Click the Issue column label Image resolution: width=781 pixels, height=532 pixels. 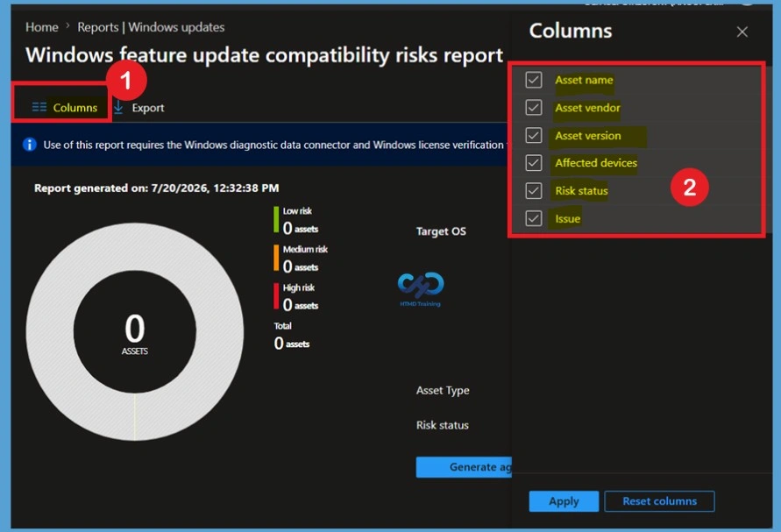click(567, 219)
